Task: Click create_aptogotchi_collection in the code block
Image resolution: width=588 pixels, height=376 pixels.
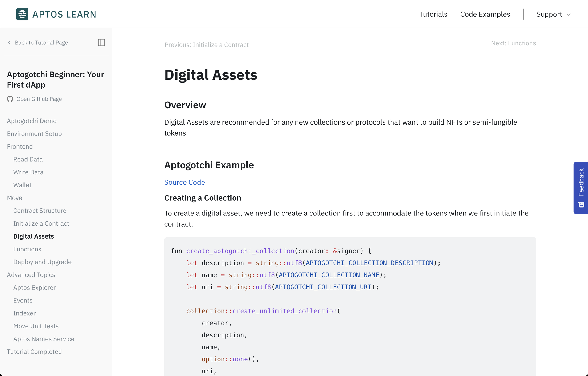Action: [240, 251]
